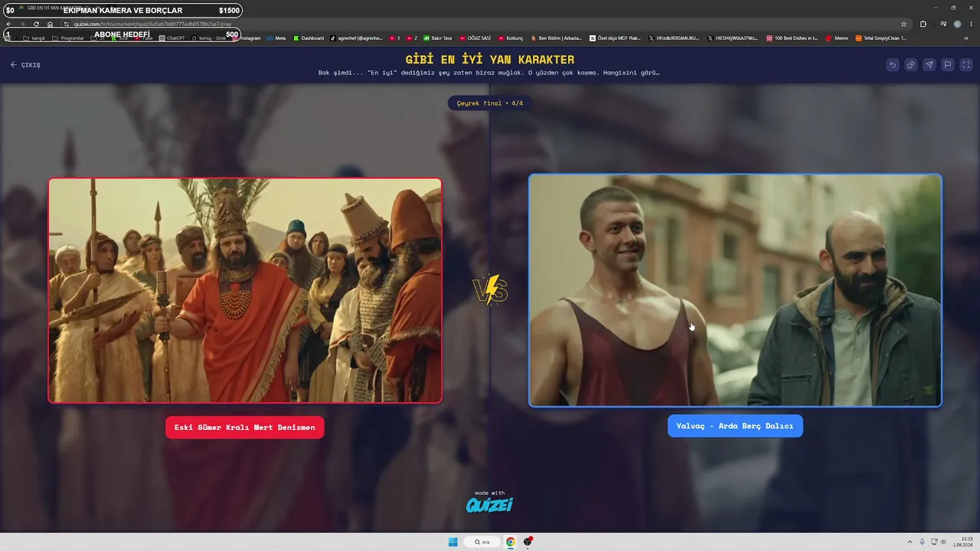Reload the page
This screenshot has width=980, height=551.
click(36, 24)
